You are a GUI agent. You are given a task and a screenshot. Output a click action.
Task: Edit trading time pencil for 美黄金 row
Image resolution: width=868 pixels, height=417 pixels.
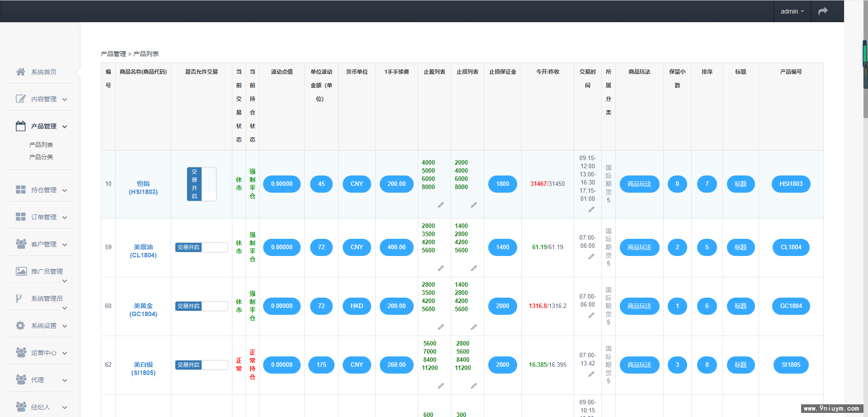591,315
